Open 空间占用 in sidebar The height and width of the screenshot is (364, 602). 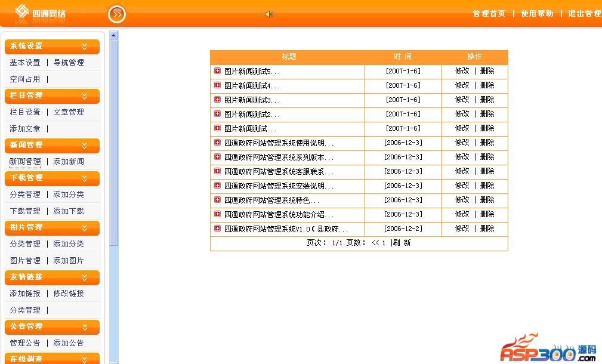coord(25,79)
